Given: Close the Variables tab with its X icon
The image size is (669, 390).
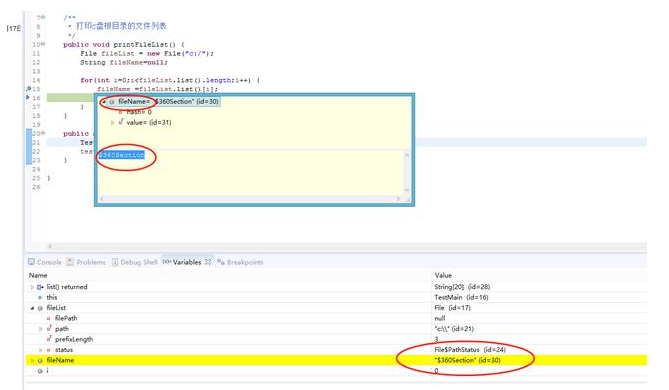Looking at the screenshot, I should [208, 262].
